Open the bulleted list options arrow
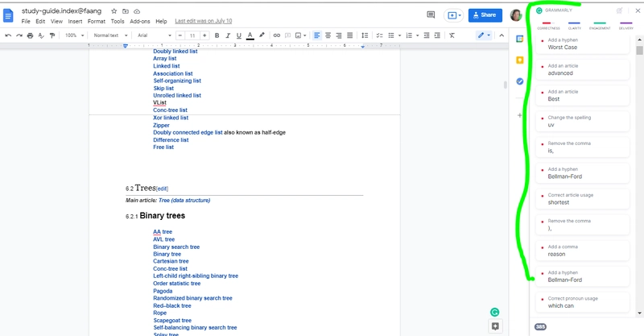Image resolution: width=644 pixels, height=336 pixels. click(x=399, y=35)
